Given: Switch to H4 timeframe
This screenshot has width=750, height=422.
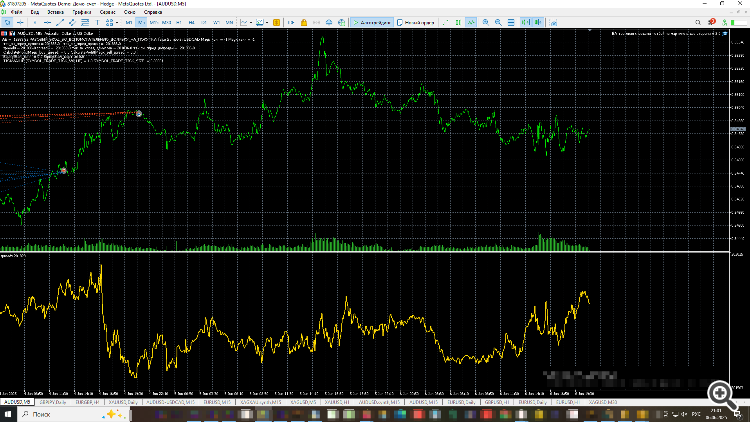Looking at the screenshot, I should click(191, 22).
